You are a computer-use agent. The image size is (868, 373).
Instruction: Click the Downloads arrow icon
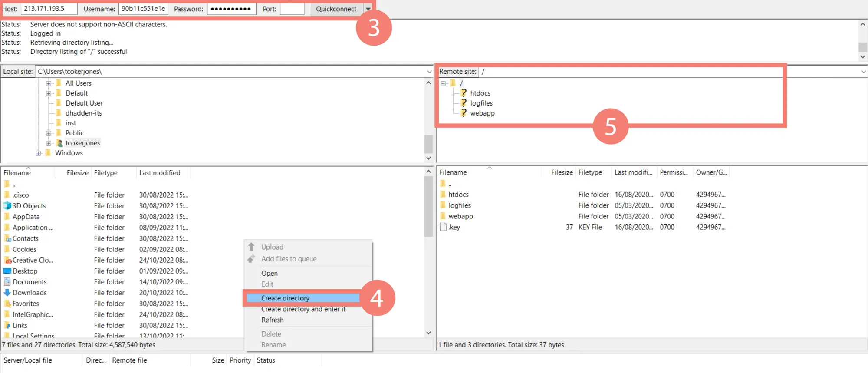[7, 292]
